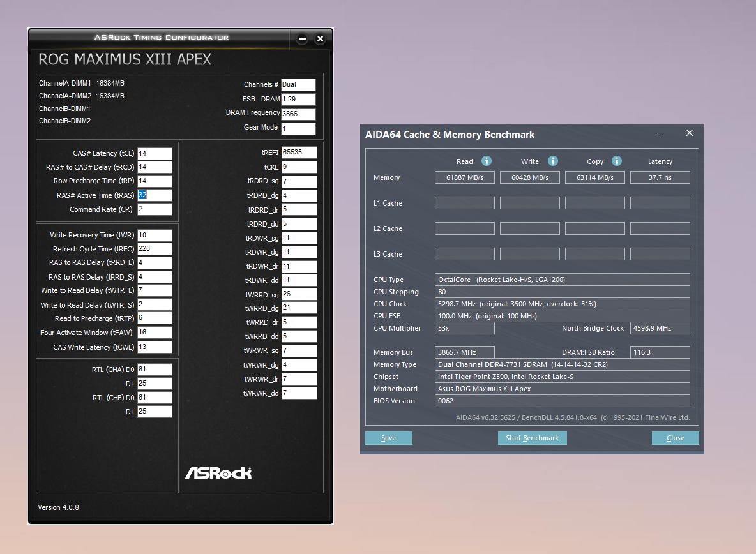The height and width of the screenshot is (554, 756).
Task: Click the CPU Multiplier value 53x
Action: pyautogui.click(x=465, y=328)
